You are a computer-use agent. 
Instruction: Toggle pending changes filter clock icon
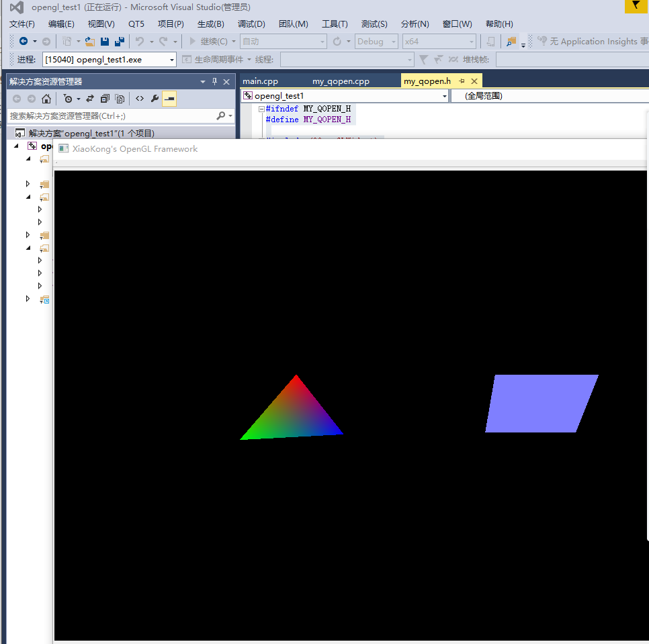tap(68, 99)
